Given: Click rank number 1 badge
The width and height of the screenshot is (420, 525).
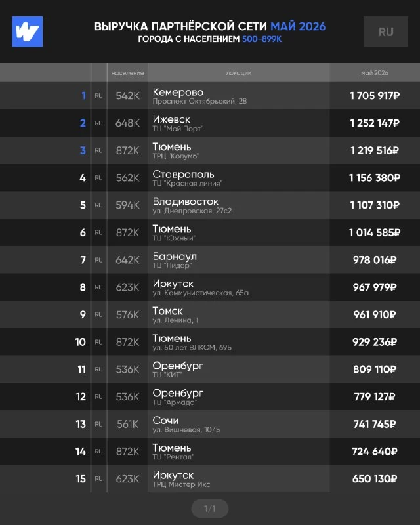Looking at the screenshot, I should pyautogui.click(x=84, y=96).
